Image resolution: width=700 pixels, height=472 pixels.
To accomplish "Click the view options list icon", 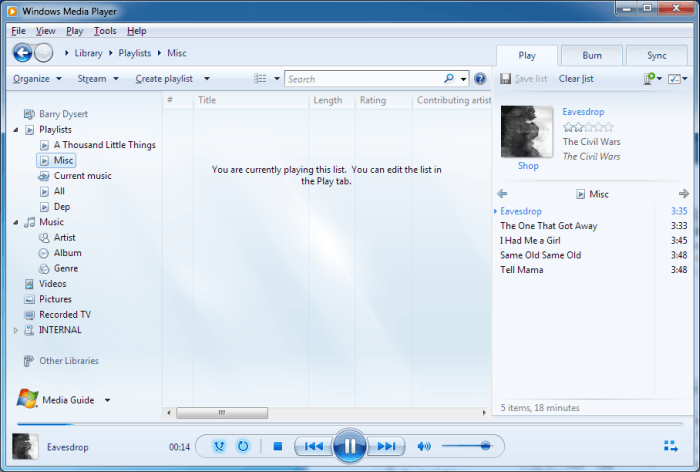I will [260, 79].
